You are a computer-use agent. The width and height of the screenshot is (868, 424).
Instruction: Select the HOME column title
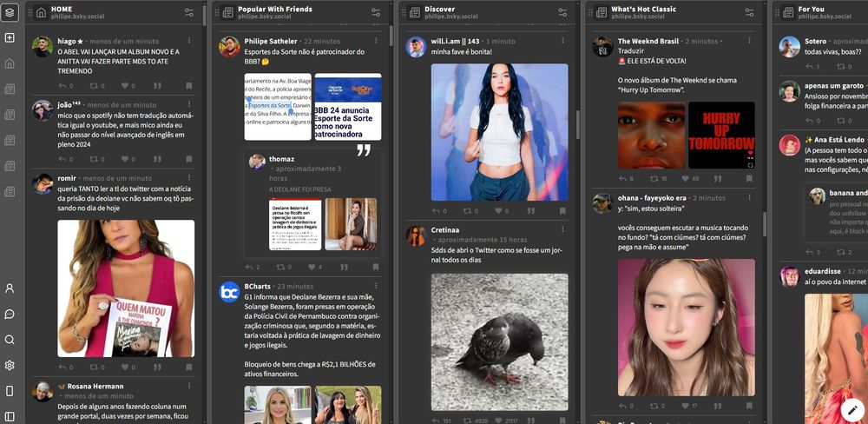62,9
